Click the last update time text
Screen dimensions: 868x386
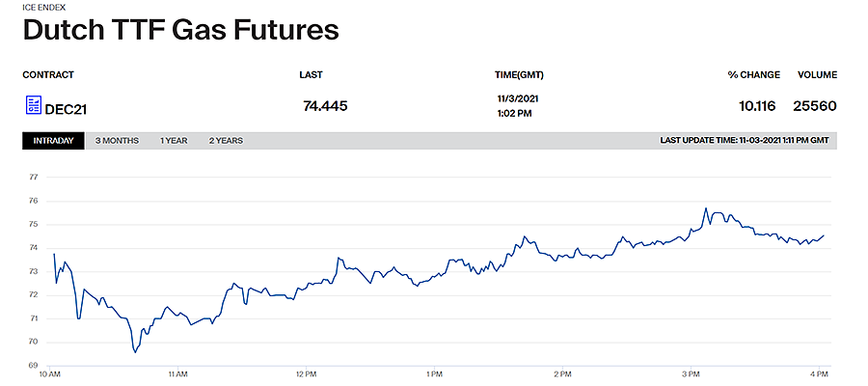745,141
